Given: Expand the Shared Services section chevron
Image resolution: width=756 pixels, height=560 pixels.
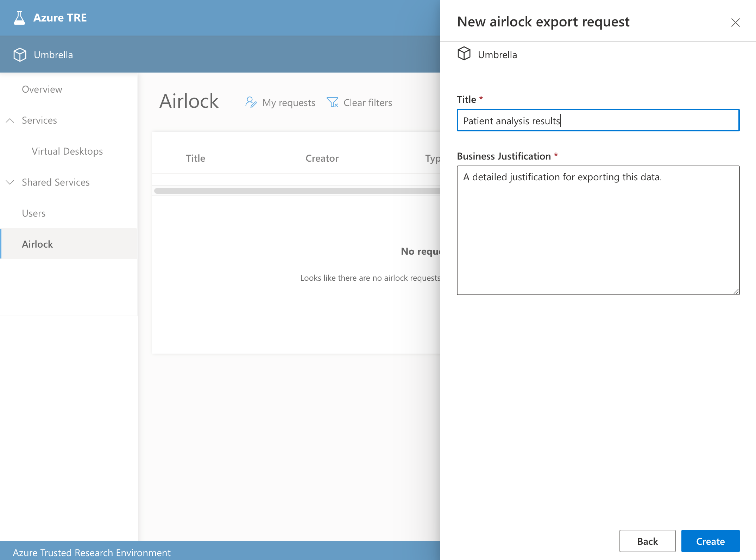Looking at the screenshot, I should pos(10,182).
